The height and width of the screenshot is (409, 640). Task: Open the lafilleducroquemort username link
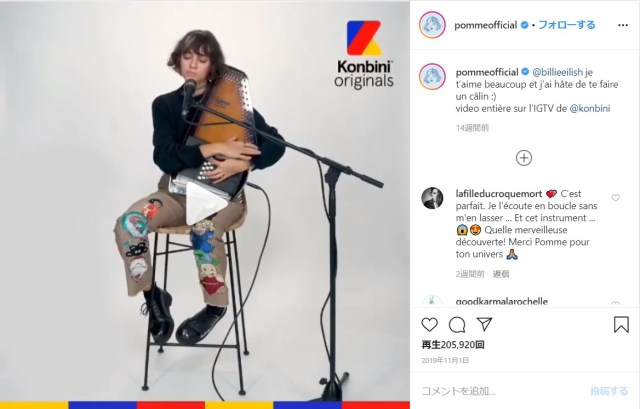click(x=498, y=193)
